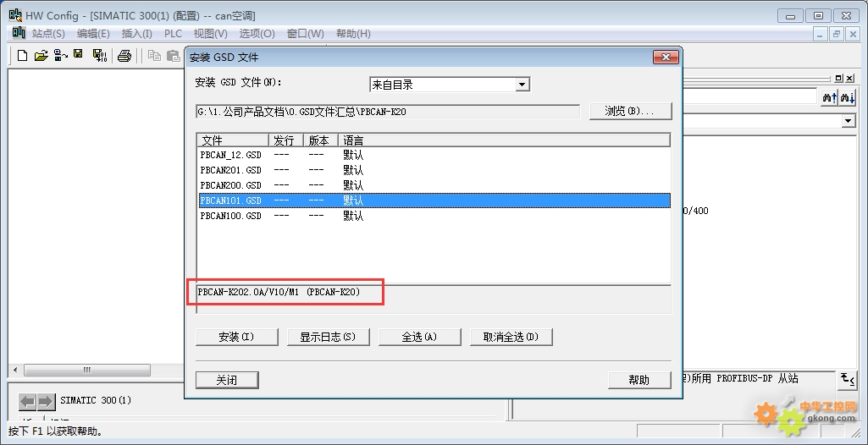Viewport: 868px width, 445px height.
Task: Open the 站点(S) menu
Action: [x=48, y=34]
